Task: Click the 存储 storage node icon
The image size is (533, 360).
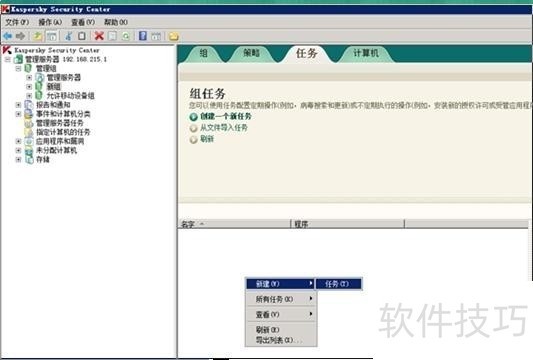Action: click(29, 159)
